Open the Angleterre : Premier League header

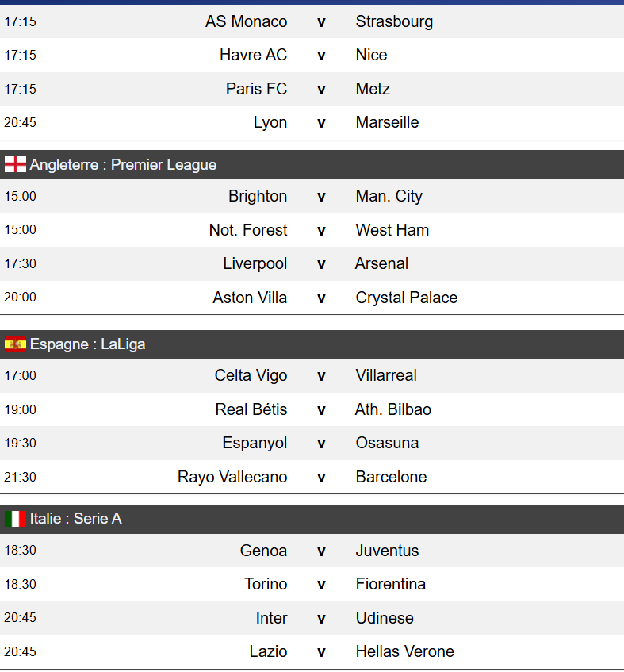(123, 165)
